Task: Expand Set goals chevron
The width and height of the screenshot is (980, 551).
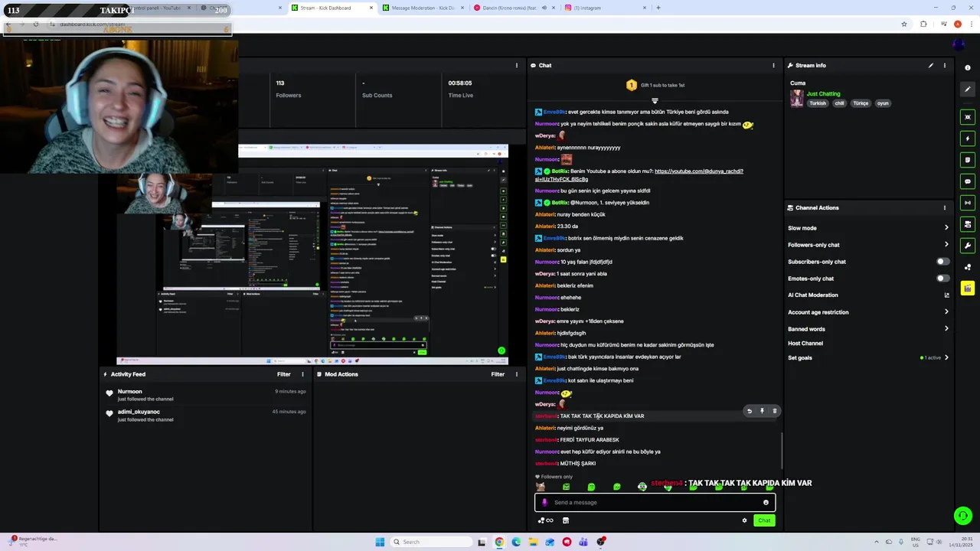Action: (x=946, y=357)
